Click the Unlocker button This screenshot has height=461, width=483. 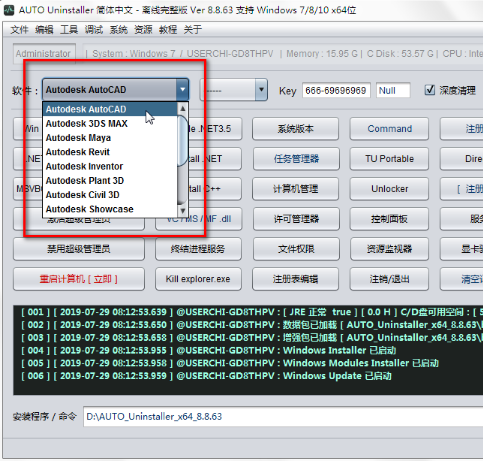[x=389, y=189]
